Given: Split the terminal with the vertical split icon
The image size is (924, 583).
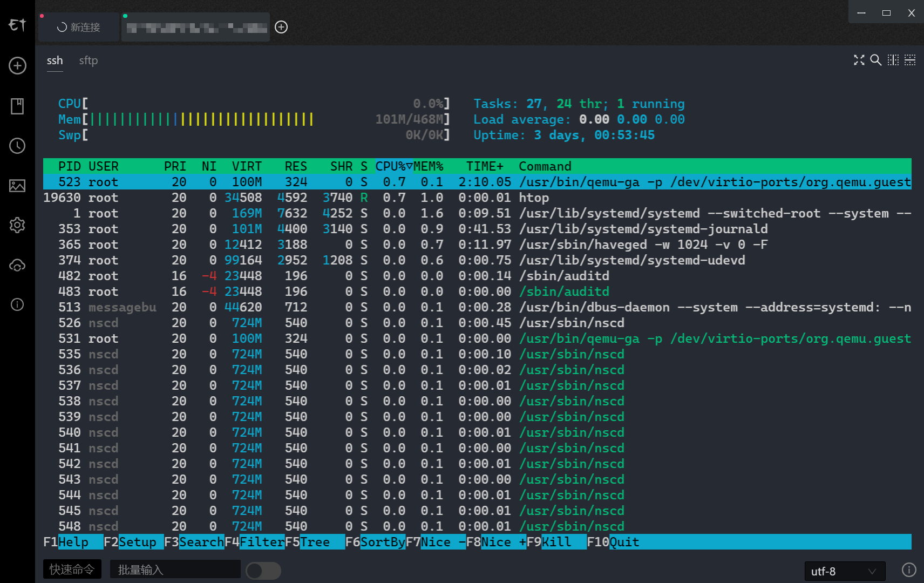Looking at the screenshot, I should tap(893, 60).
